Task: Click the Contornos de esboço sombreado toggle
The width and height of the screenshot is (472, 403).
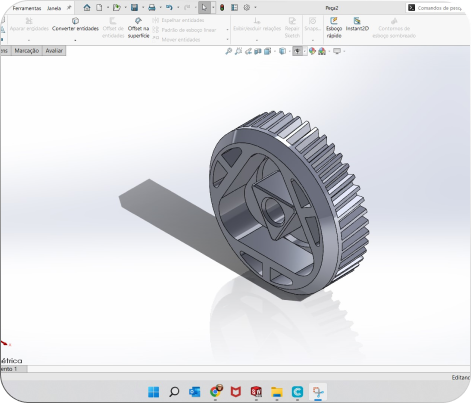Action: click(394, 28)
